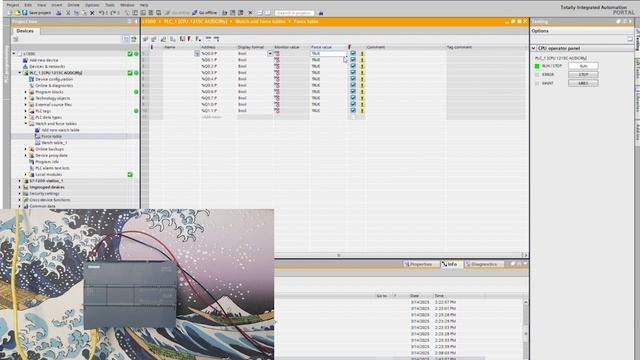Toggle force checkbox for %Q0.1:P
This screenshot has height=360, width=640.
click(x=353, y=60)
